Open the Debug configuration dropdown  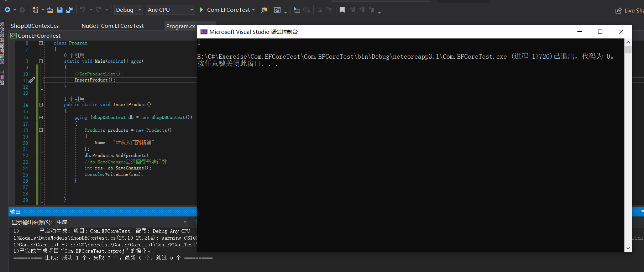pyautogui.click(x=129, y=10)
